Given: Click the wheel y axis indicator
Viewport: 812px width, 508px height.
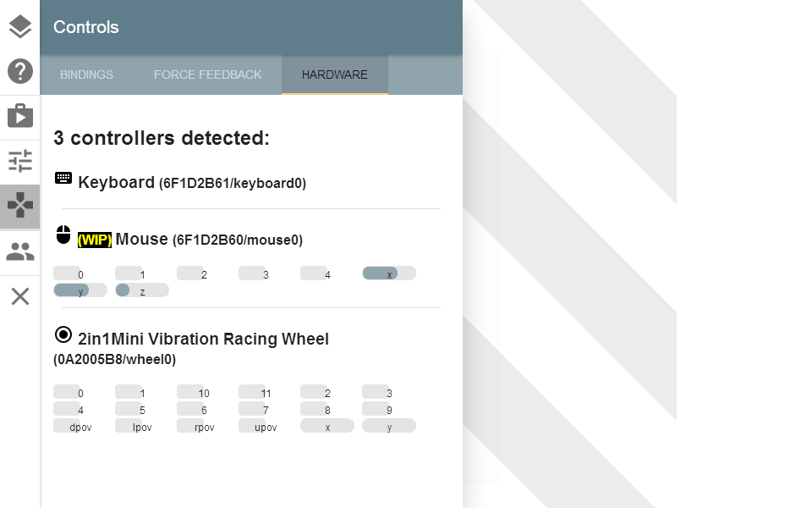Looking at the screenshot, I should pyautogui.click(x=389, y=426).
